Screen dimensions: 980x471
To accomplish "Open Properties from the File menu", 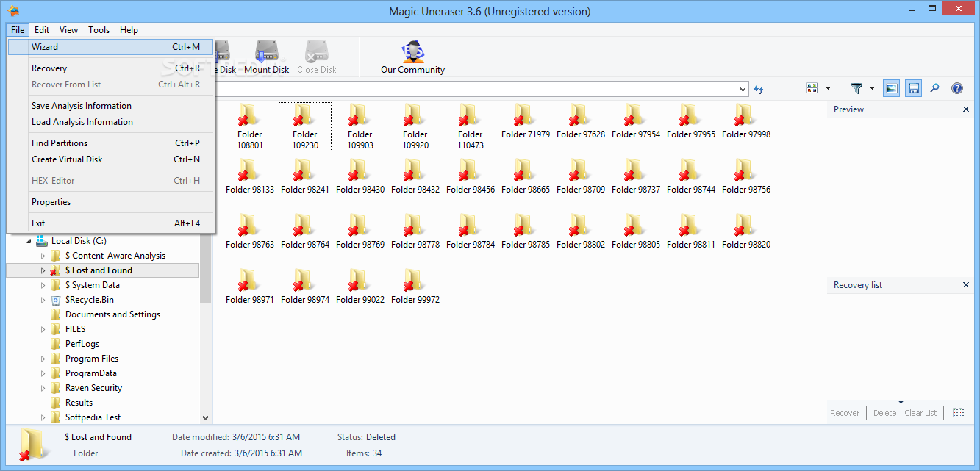I will [111, 202].
